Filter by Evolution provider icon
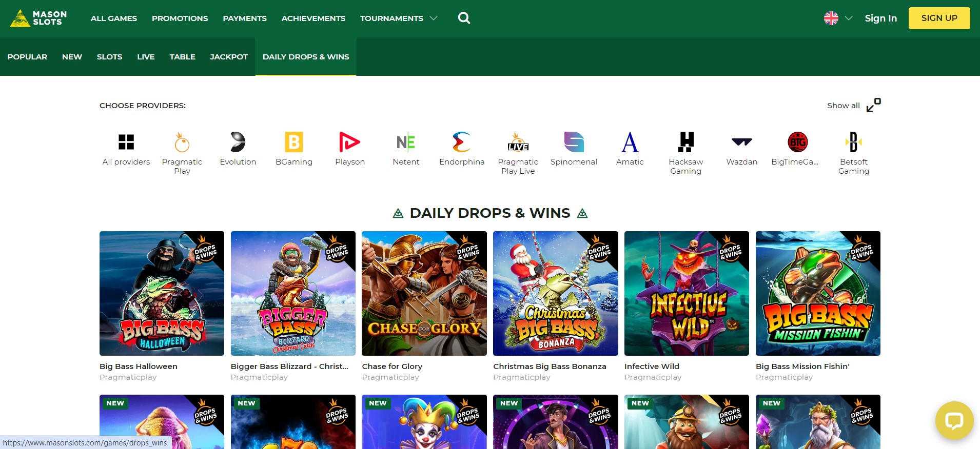The height and width of the screenshot is (449, 980). click(x=238, y=142)
